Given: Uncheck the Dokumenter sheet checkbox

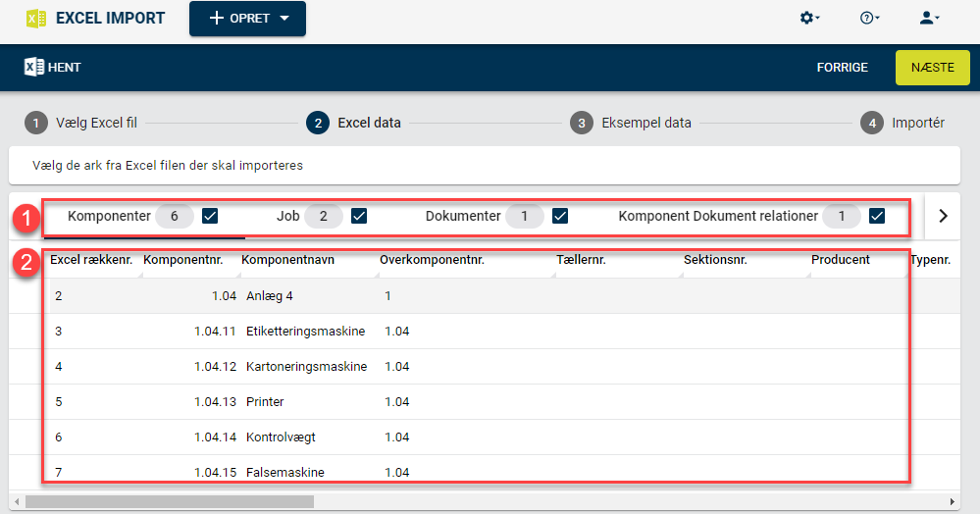Looking at the screenshot, I should pos(560,217).
